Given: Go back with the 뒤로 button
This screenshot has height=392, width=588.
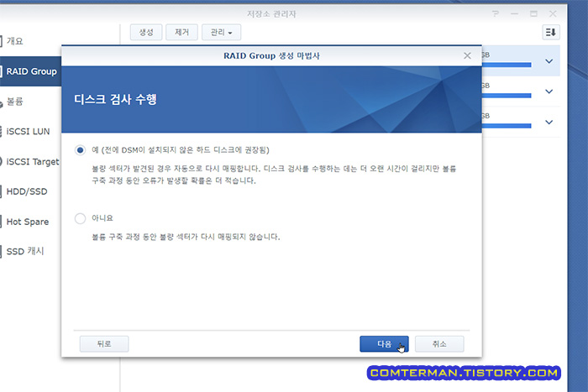Looking at the screenshot, I should pos(104,343).
